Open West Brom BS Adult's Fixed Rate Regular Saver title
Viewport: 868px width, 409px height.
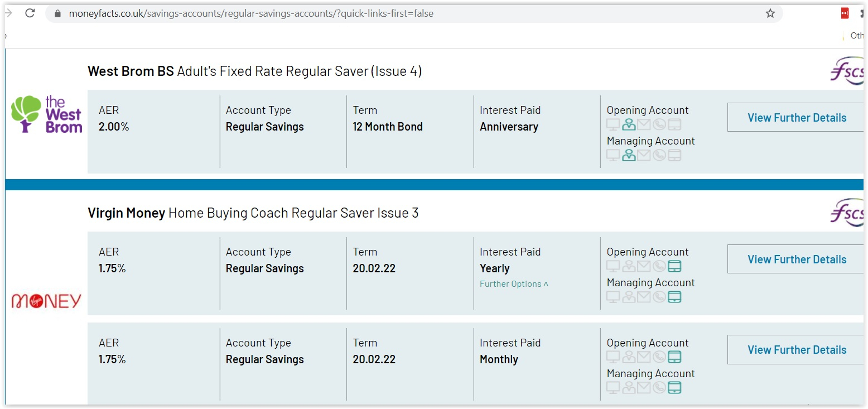[254, 71]
